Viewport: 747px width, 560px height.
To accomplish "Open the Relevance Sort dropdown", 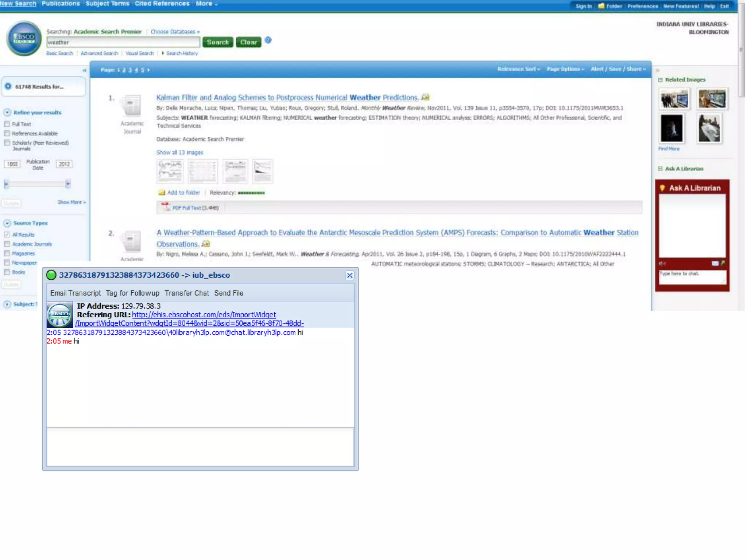I will tap(518, 69).
